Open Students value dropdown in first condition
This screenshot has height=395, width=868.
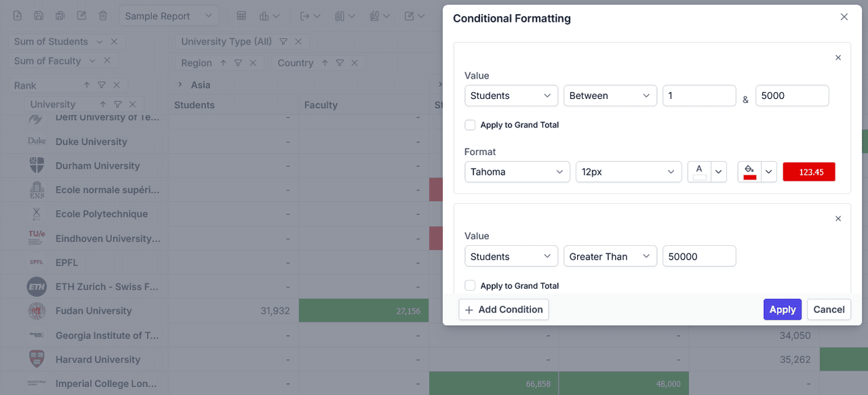(511, 96)
